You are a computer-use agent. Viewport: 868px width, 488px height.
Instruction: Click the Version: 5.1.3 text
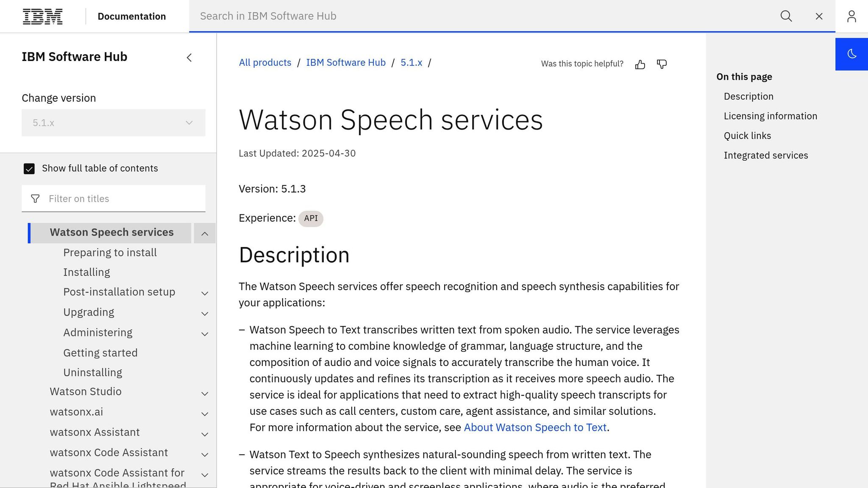(x=272, y=189)
